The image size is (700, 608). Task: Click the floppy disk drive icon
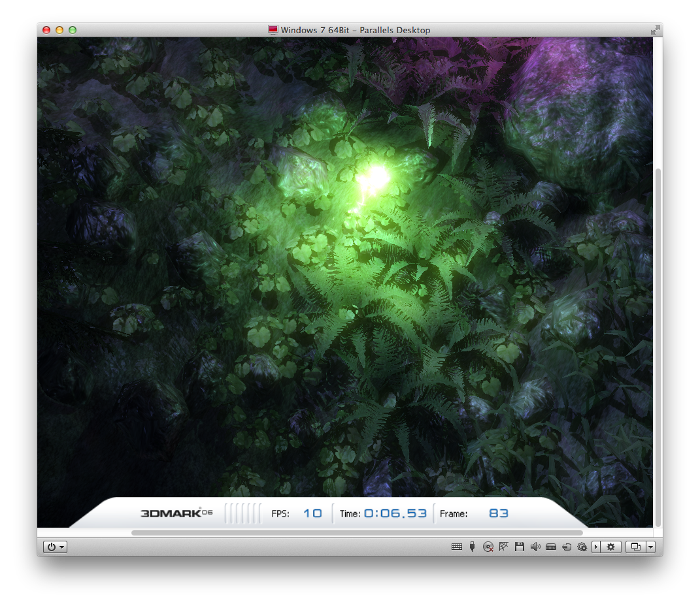(x=519, y=547)
